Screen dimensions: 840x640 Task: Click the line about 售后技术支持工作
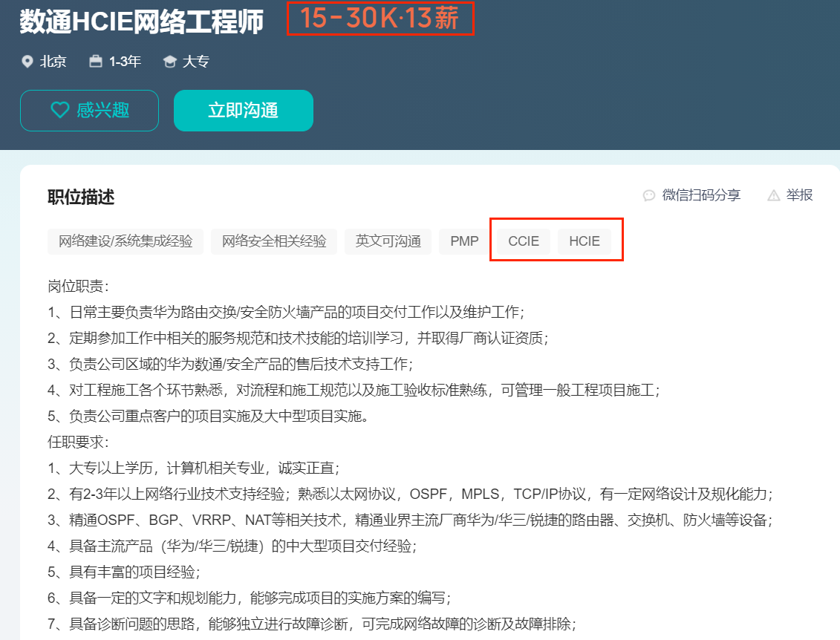click(230, 365)
